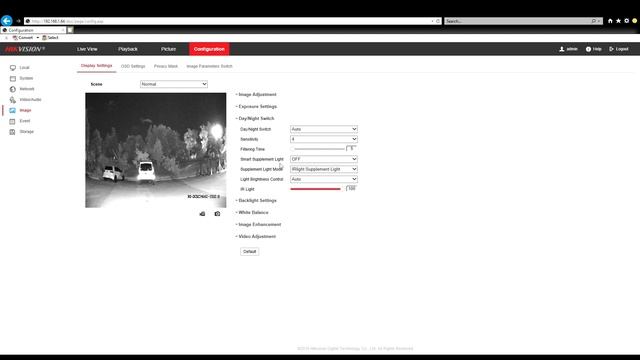Open the Light Brightness Control dropdown

click(x=324, y=179)
